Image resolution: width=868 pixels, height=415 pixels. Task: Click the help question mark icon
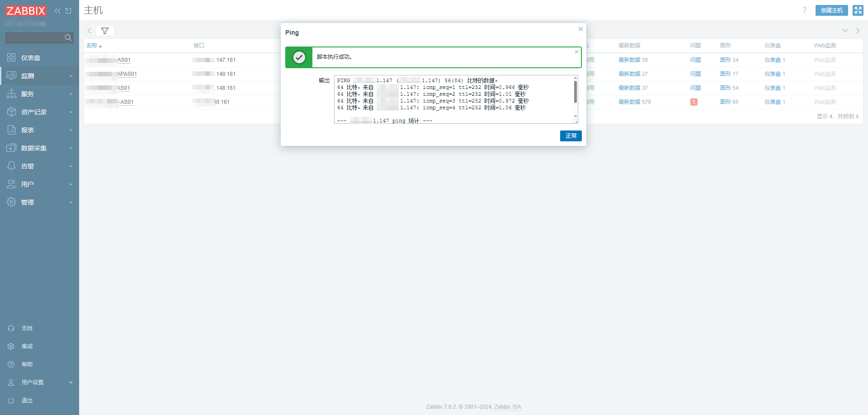[804, 10]
